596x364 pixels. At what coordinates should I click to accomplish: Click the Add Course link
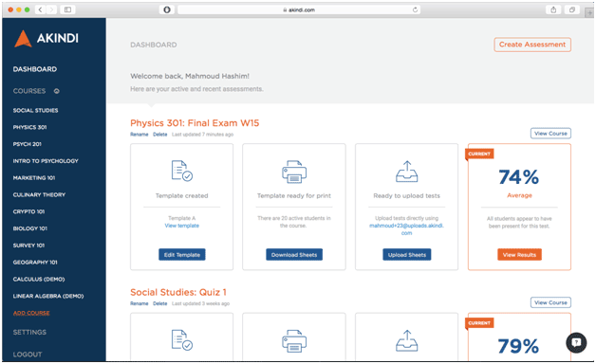(x=31, y=313)
